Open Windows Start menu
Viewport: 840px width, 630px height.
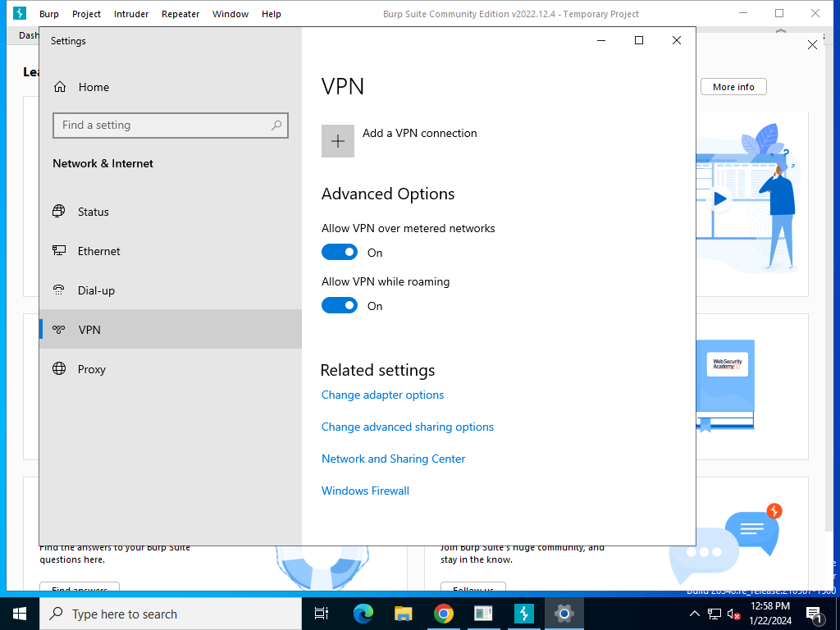point(20,614)
